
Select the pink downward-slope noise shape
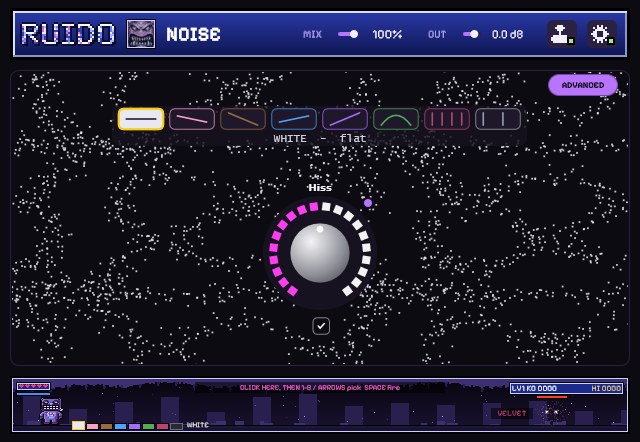pos(192,119)
